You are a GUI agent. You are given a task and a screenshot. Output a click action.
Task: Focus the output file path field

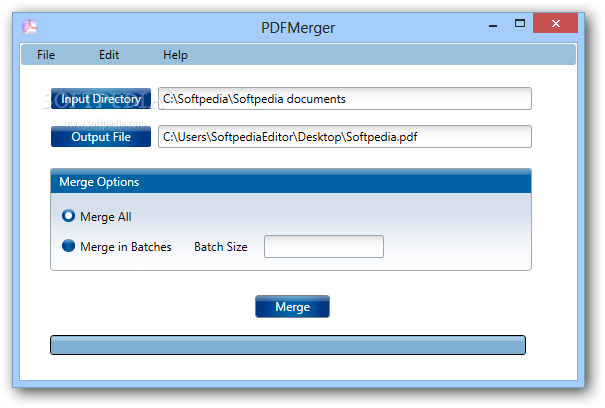click(345, 137)
